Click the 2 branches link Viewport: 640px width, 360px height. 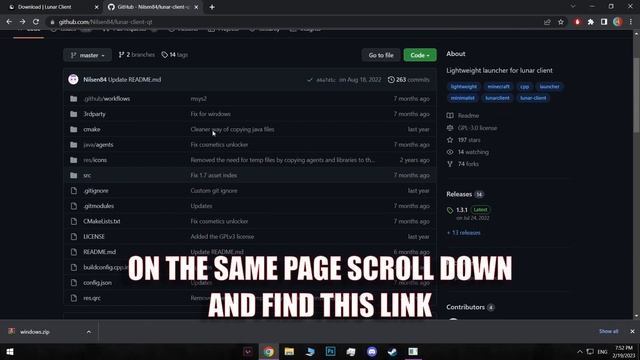click(x=137, y=55)
